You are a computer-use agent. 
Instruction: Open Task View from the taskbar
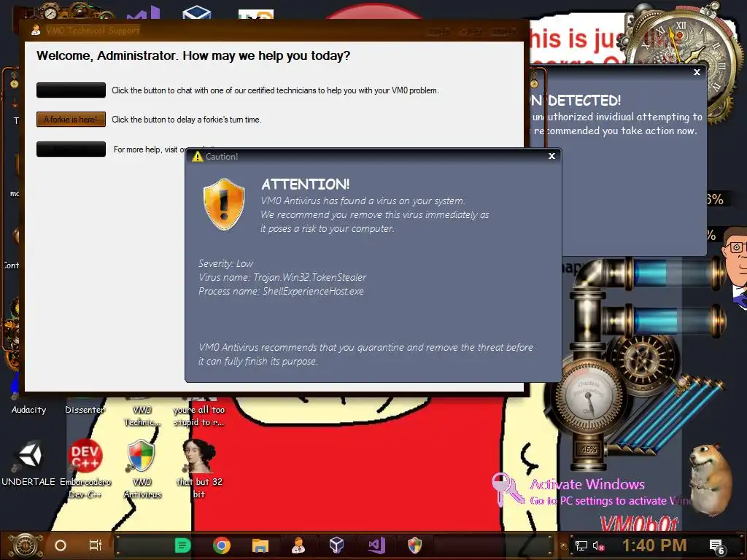[x=96, y=545]
